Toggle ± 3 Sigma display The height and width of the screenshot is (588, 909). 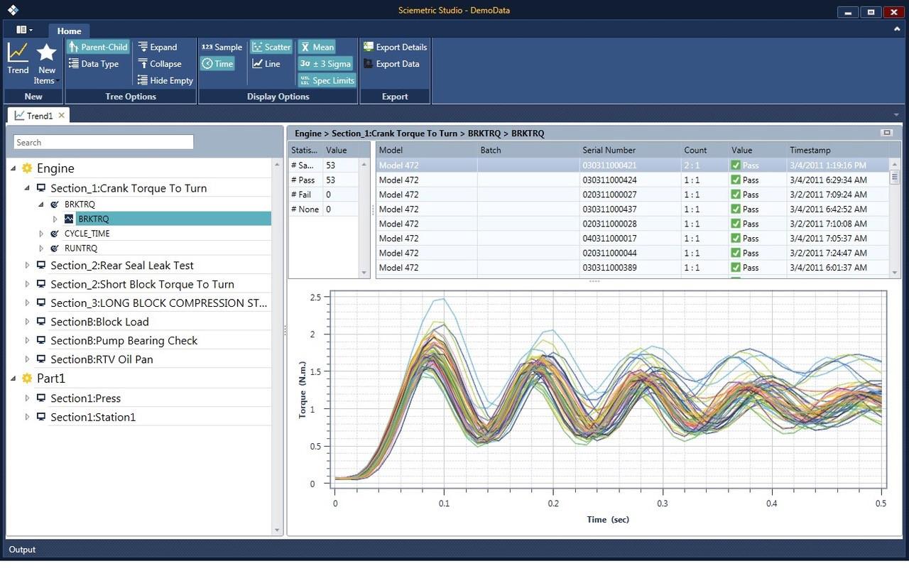click(x=325, y=64)
